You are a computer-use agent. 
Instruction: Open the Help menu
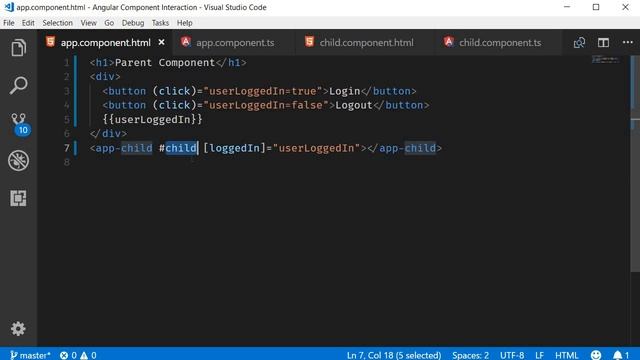pos(184,23)
